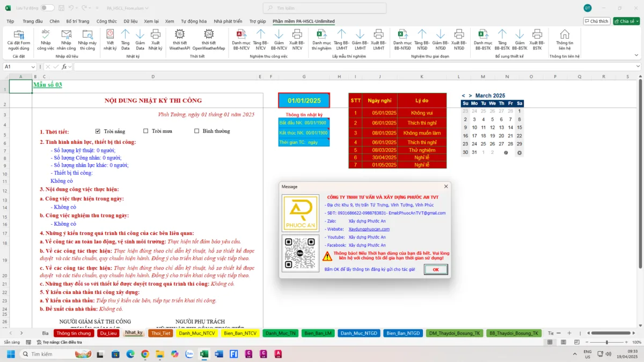
Task: Click Xuất BB-BSTK ribbon icon
Action: click(537, 40)
